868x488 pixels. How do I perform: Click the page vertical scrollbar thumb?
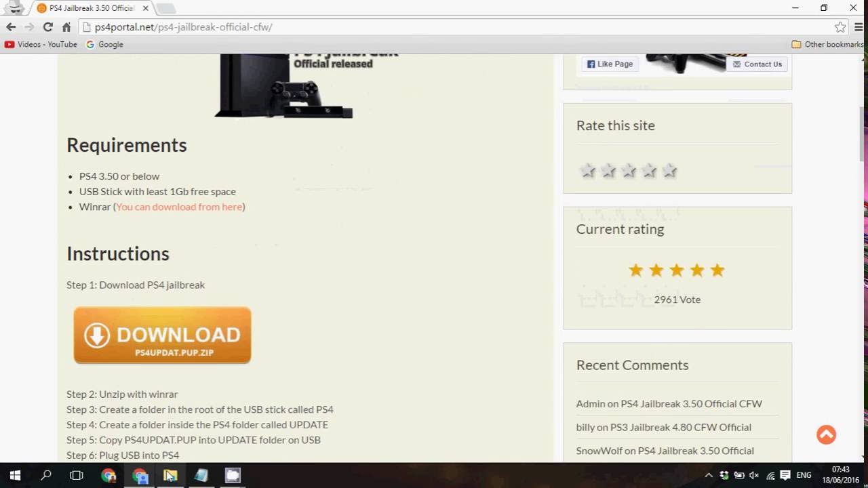(863, 134)
